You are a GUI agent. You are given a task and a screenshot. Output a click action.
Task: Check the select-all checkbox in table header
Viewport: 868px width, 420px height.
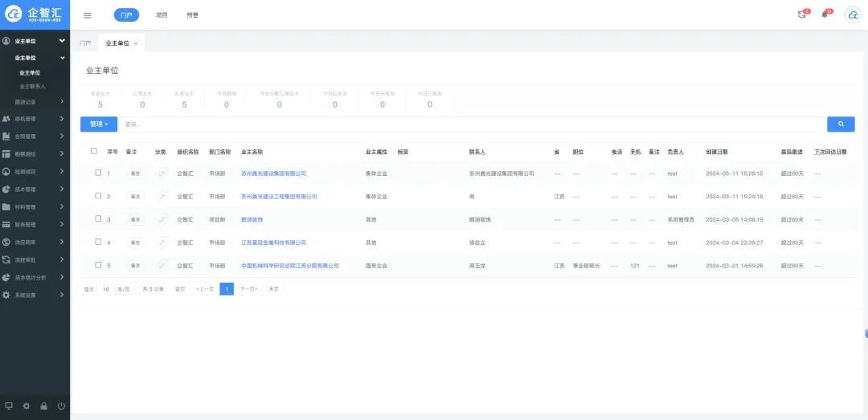(x=94, y=151)
